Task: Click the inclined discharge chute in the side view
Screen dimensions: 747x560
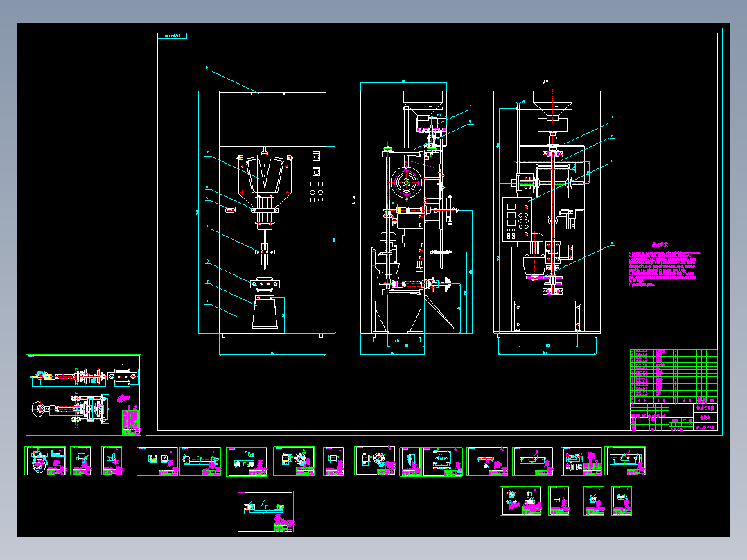Action: (x=438, y=312)
